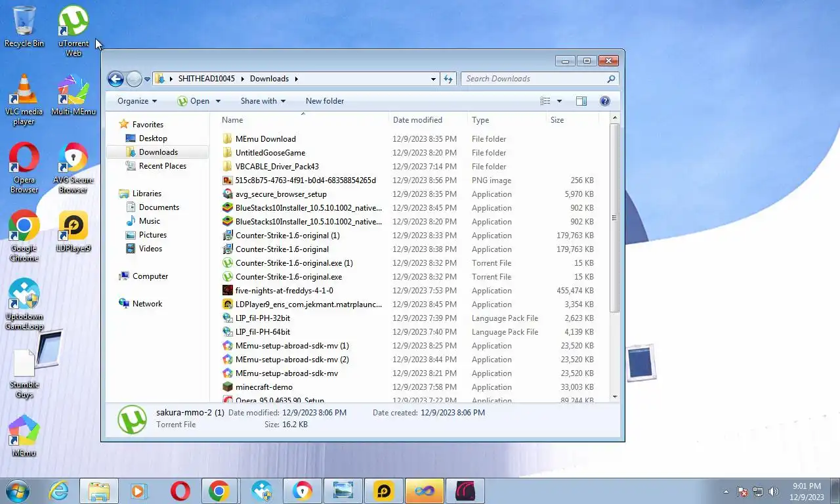The height and width of the screenshot is (504, 840).
Task: Open Internet Explorer from taskbar
Action: point(59,491)
